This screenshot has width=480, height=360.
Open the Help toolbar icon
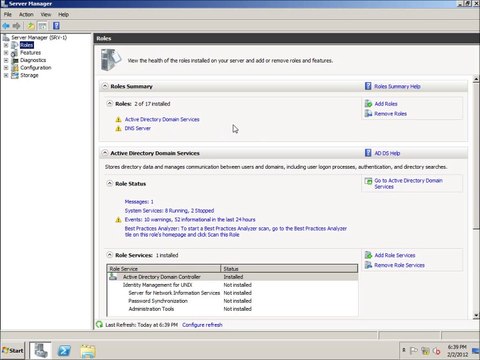click(x=56, y=26)
